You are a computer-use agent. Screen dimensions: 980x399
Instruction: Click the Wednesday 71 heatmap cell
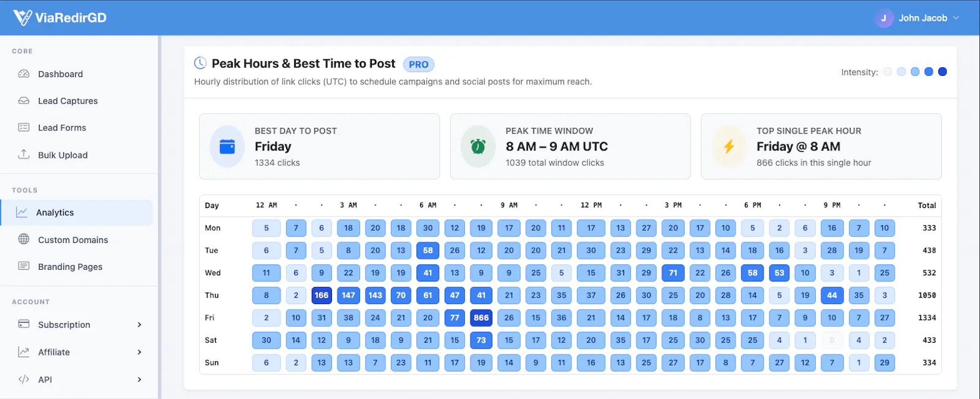[673, 273]
